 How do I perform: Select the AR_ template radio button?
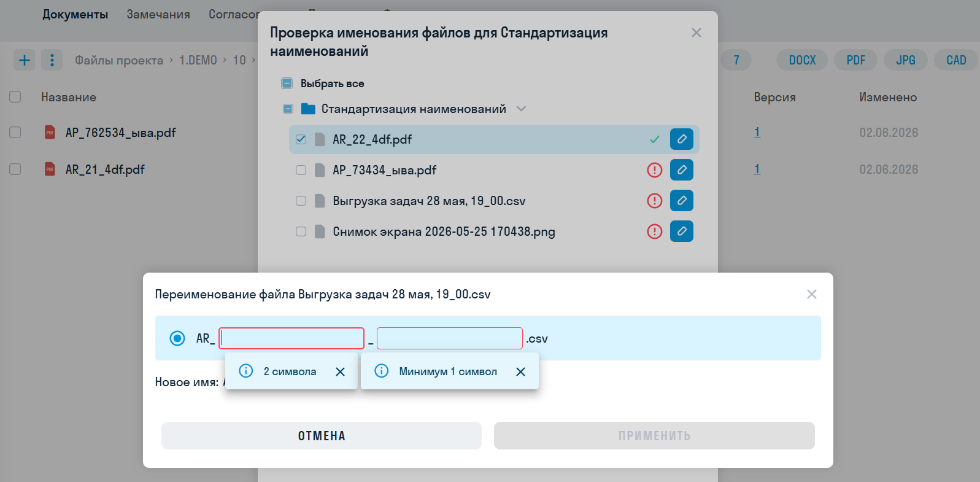(x=177, y=338)
